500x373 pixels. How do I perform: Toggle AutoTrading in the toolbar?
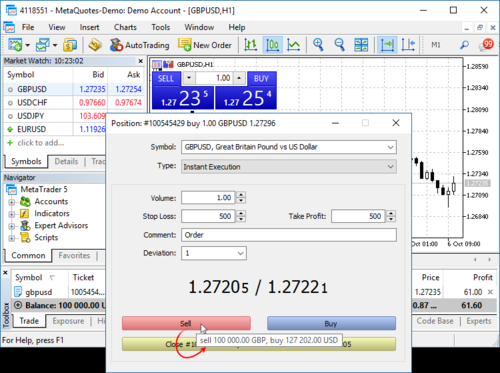[140, 45]
